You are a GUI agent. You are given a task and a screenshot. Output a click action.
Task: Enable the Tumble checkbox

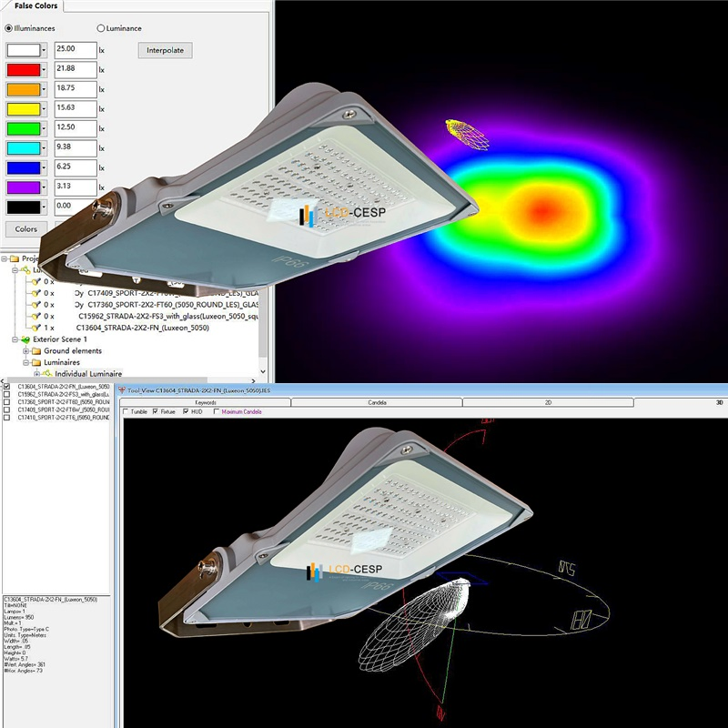tap(126, 411)
